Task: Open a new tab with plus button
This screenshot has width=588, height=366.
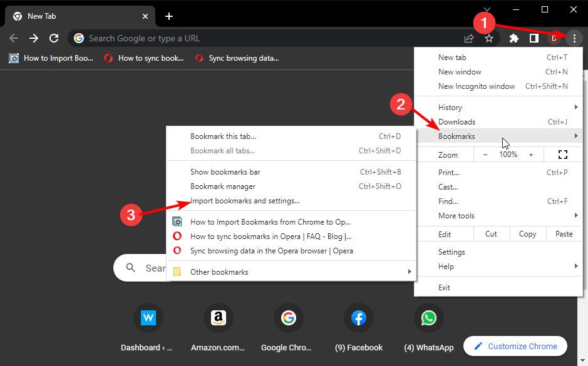Action: point(169,16)
